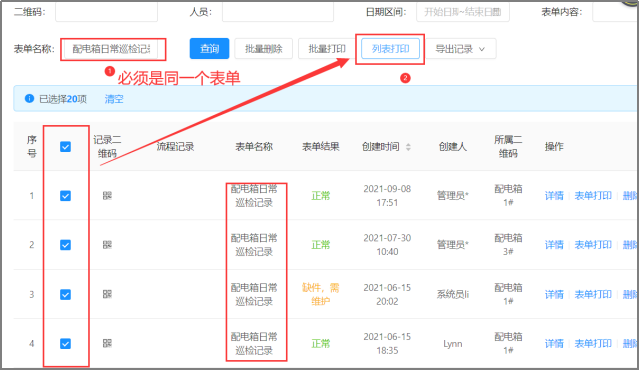The width and height of the screenshot is (640, 371).
Task: Open 详情 for row 2
Action: (554, 245)
